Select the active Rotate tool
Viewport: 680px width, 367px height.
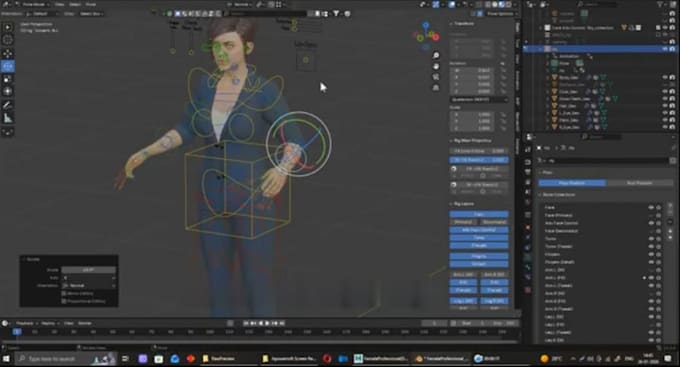[x=7, y=66]
